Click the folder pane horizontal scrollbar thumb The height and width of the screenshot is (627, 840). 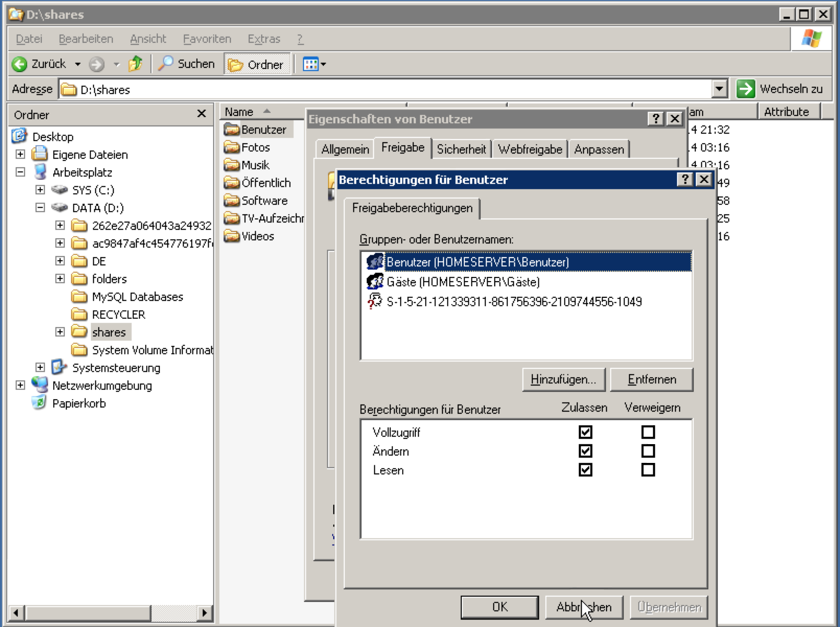[88, 612]
